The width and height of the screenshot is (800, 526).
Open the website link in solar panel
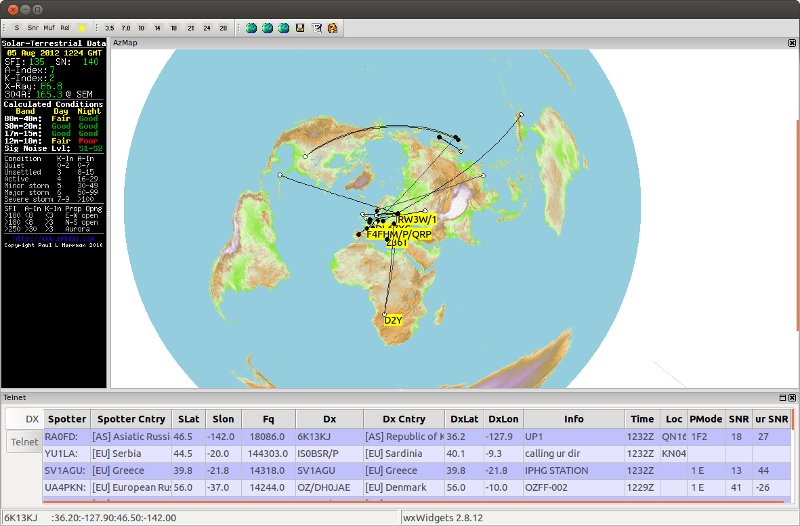coord(53,238)
